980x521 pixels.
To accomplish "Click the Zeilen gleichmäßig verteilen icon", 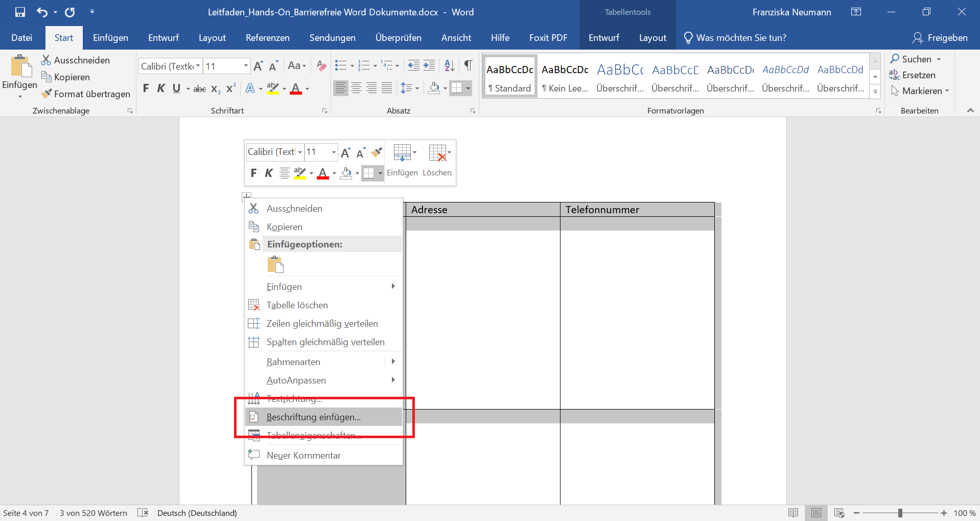I will click(x=254, y=323).
